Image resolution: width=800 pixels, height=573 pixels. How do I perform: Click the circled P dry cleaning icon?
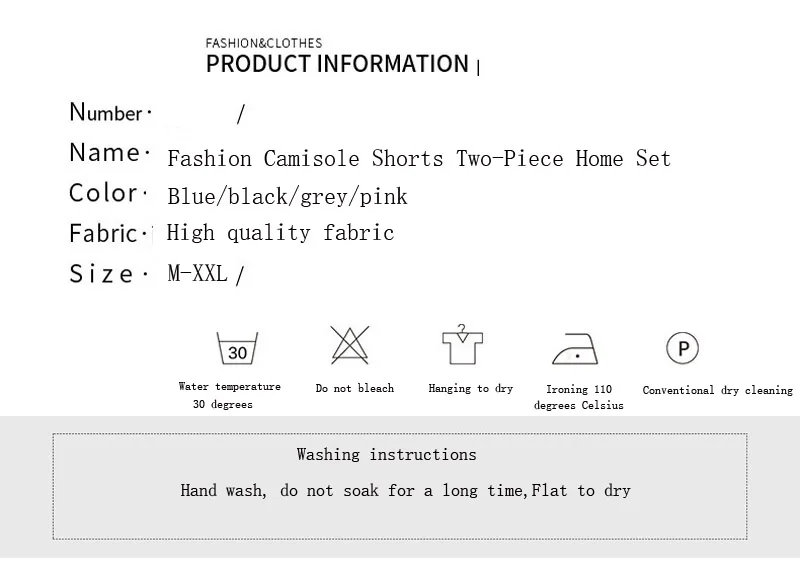click(x=682, y=348)
